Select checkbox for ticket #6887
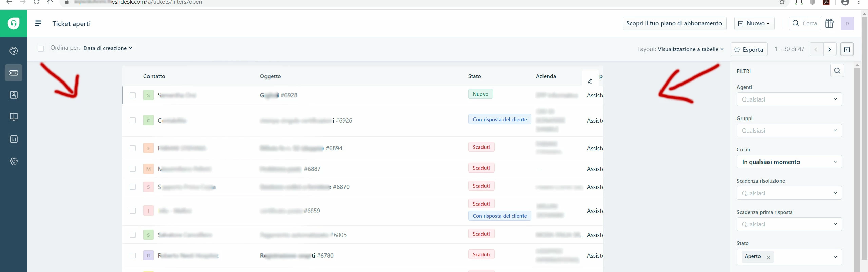The image size is (868, 272). (133, 169)
